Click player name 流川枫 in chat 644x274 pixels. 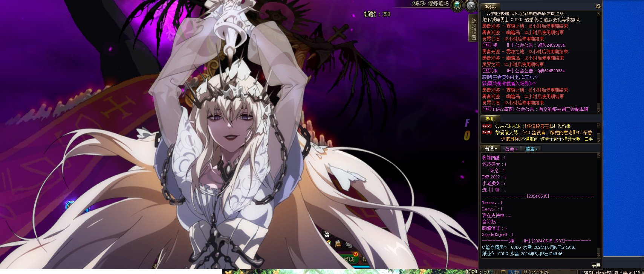[491, 190]
